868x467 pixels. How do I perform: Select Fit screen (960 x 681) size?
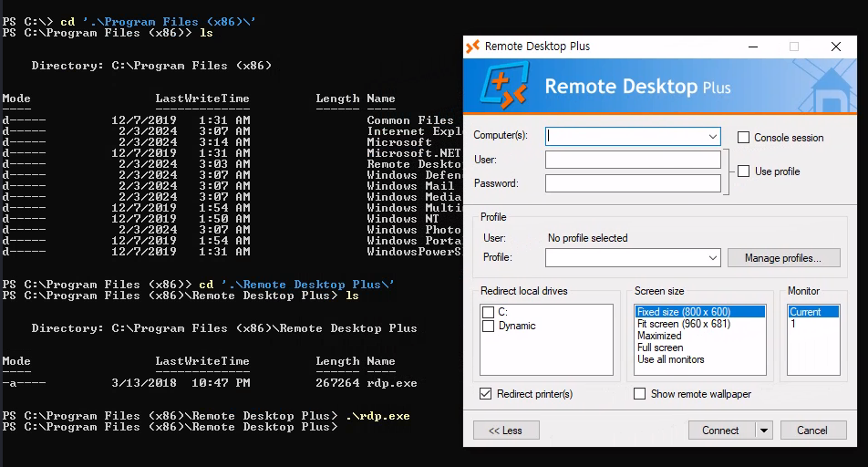[x=684, y=324]
